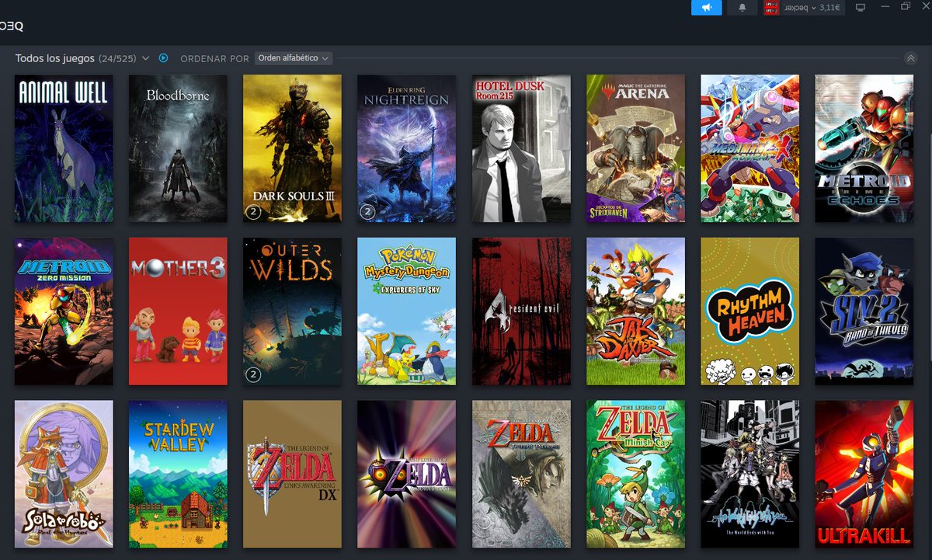Click the Big Picture monitor icon
The image size is (932, 560).
point(860,7)
